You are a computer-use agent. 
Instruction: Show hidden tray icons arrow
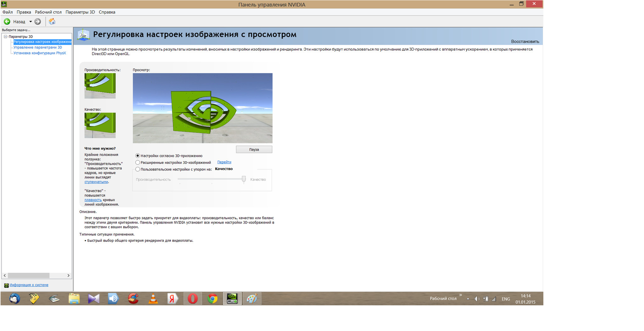click(468, 299)
